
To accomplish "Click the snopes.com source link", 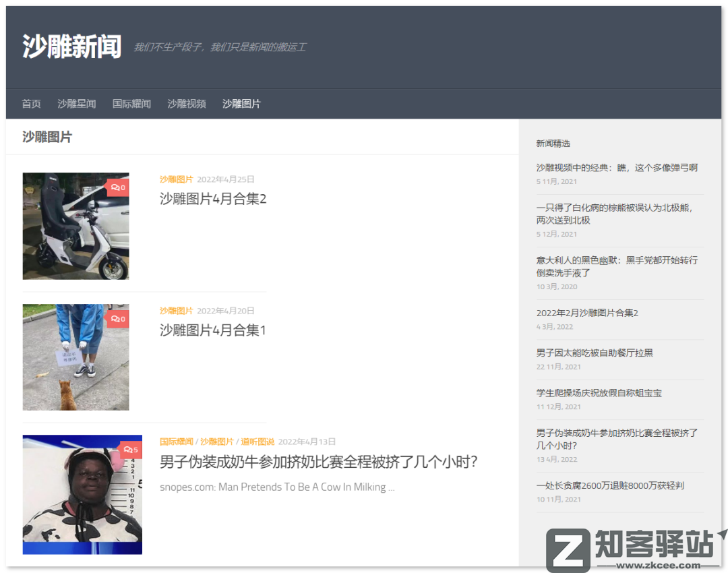I will pyautogui.click(x=276, y=487).
